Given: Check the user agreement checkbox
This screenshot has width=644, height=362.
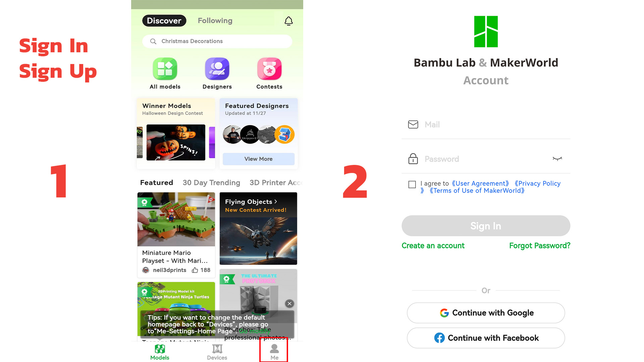Looking at the screenshot, I should tap(412, 184).
